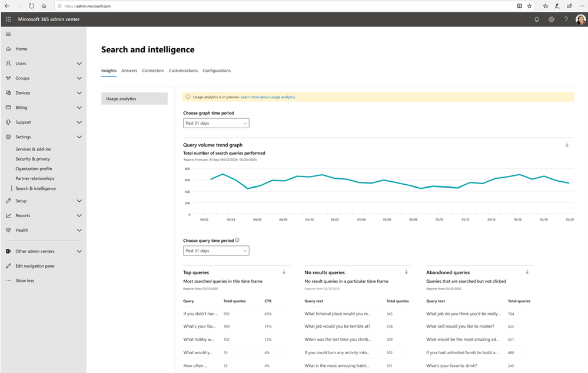This screenshot has height=373, width=588.
Task: Open the app launcher waffle icon
Action: click(x=8, y=19)
